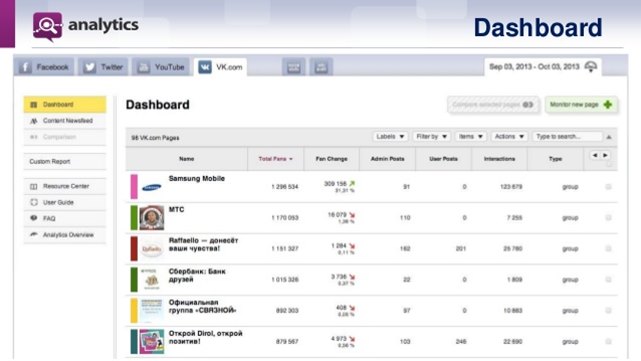Click the Facebook logo icon in tab
Screen dimensions: 641x361
click(25, 67)
